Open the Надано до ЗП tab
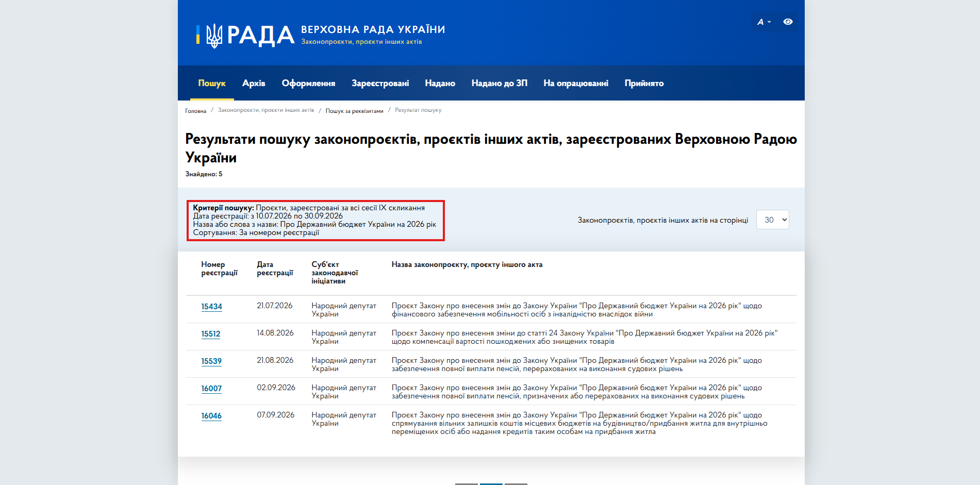 (x=499, y=83)
